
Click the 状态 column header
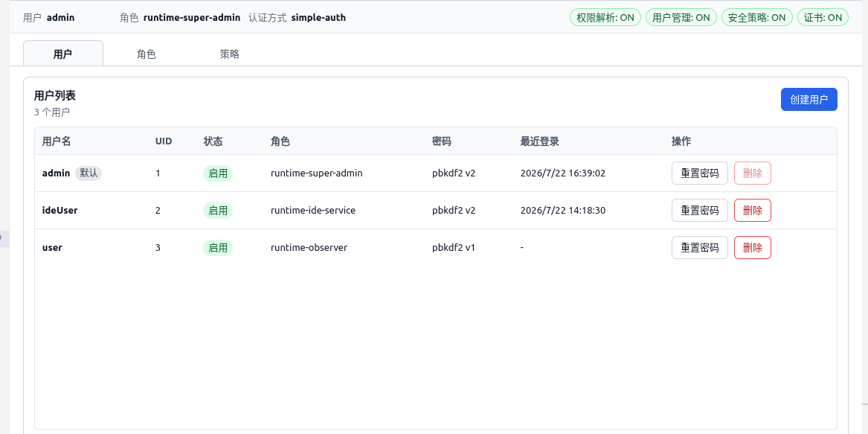pyautogui.click(x=213, y=141)
